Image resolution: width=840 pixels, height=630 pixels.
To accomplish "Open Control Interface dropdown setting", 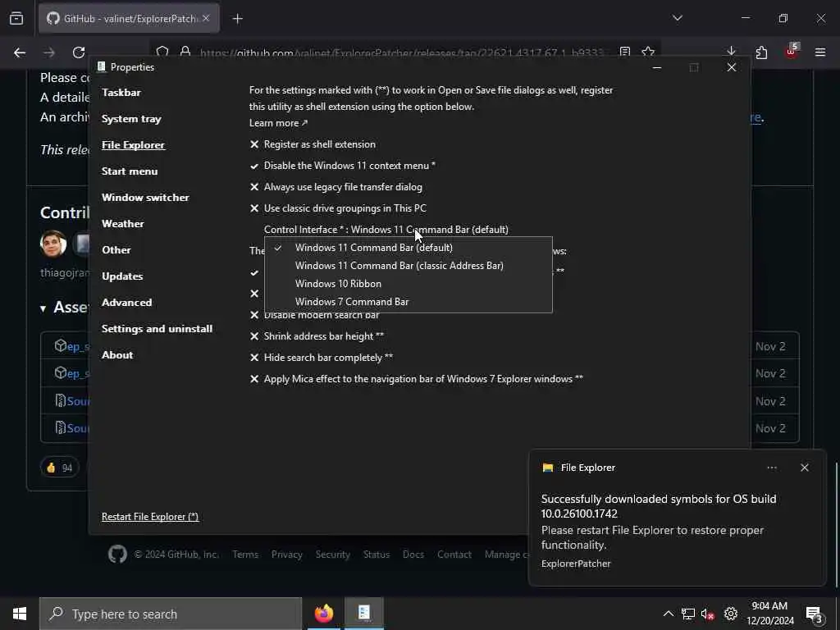I will coord(386,230).
